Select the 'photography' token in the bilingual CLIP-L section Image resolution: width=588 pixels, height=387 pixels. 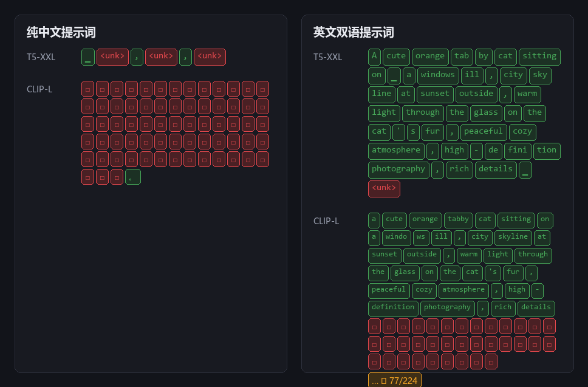coord(447,308)
